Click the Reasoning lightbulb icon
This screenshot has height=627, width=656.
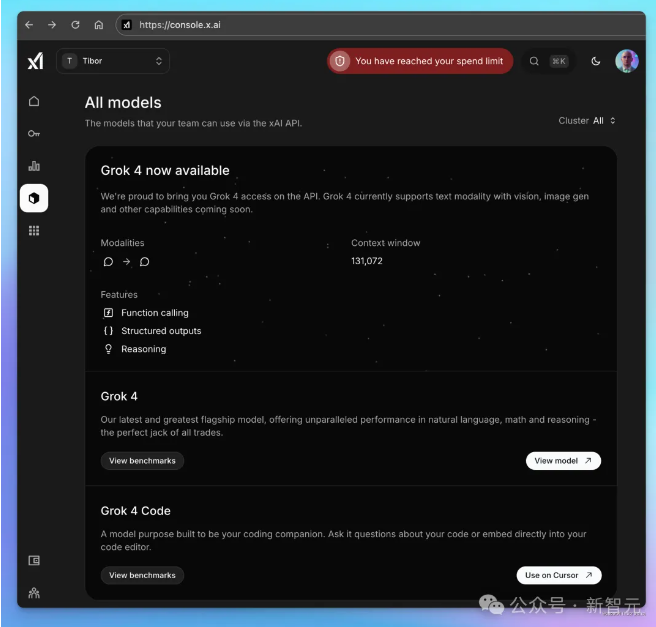coord(108,349)
